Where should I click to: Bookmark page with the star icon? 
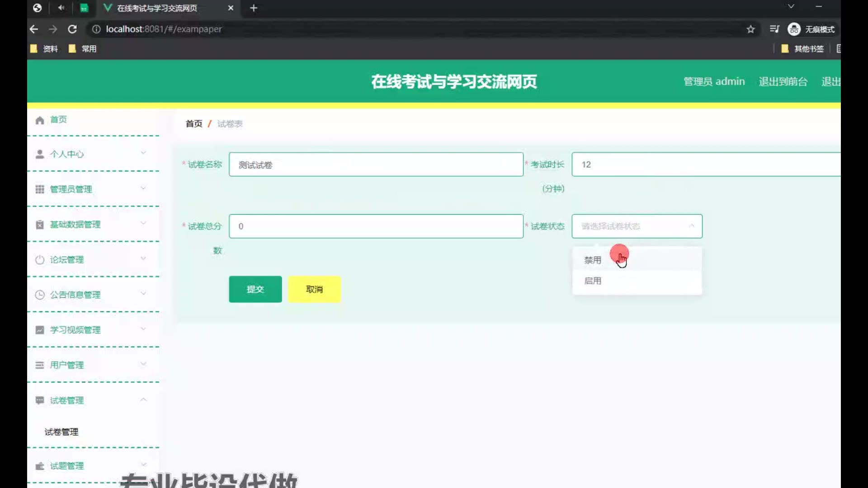pos(750,29)
